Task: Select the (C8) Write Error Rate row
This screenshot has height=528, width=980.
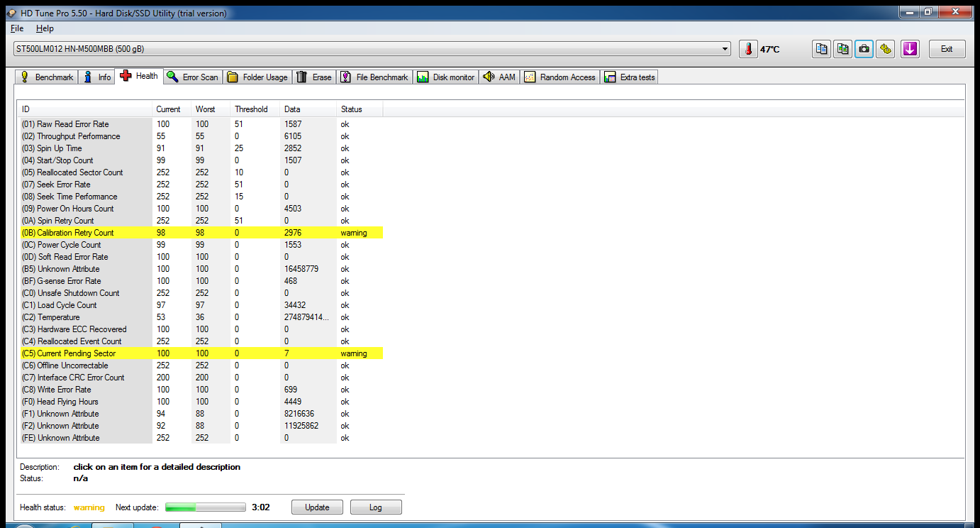Action: (201, 390)
